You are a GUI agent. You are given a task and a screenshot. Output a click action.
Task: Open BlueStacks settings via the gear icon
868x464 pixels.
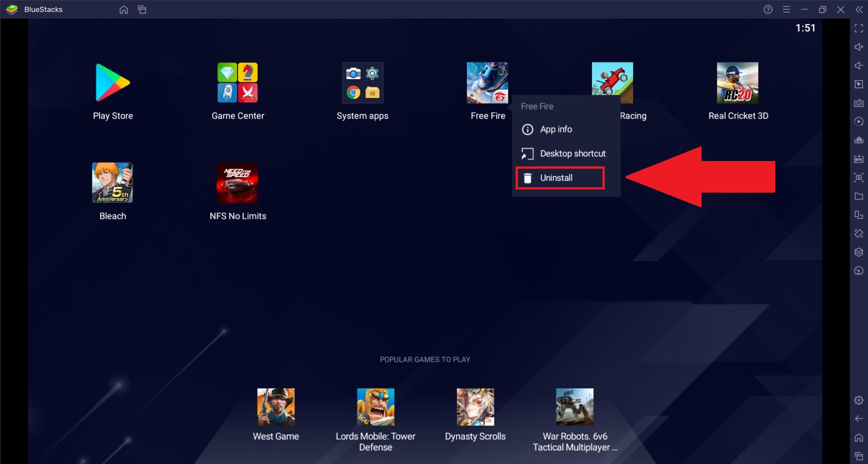tap(858, 400)
